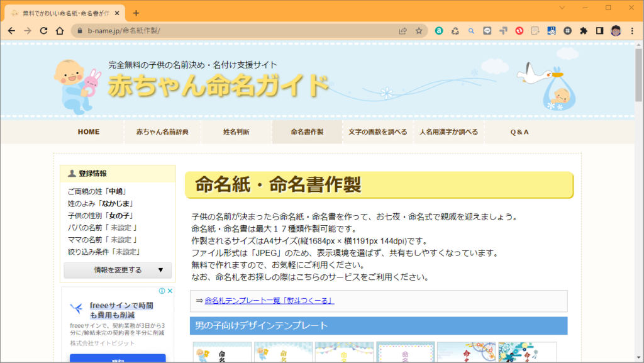Reload the current page
The image size is (644, 363).
tap(43, 30)
